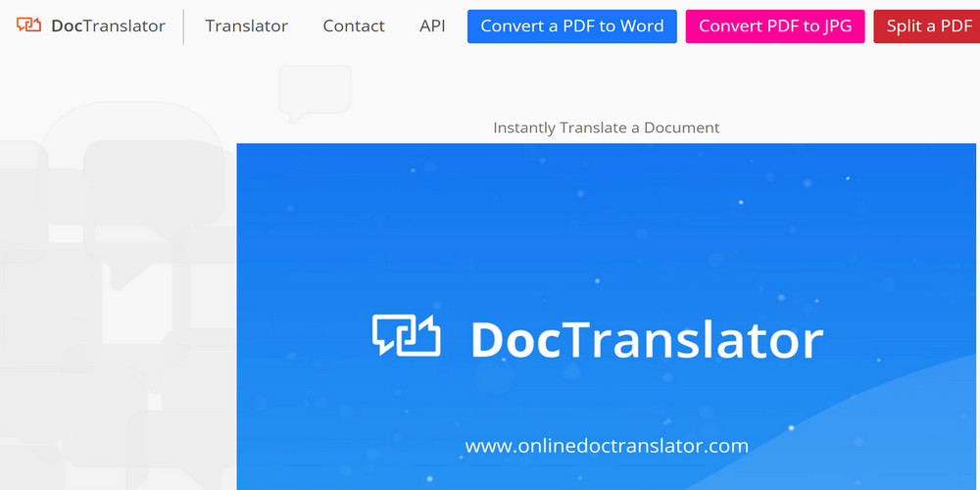Click the Split a PDF button

pyautogui.click(x=927, y=26)
